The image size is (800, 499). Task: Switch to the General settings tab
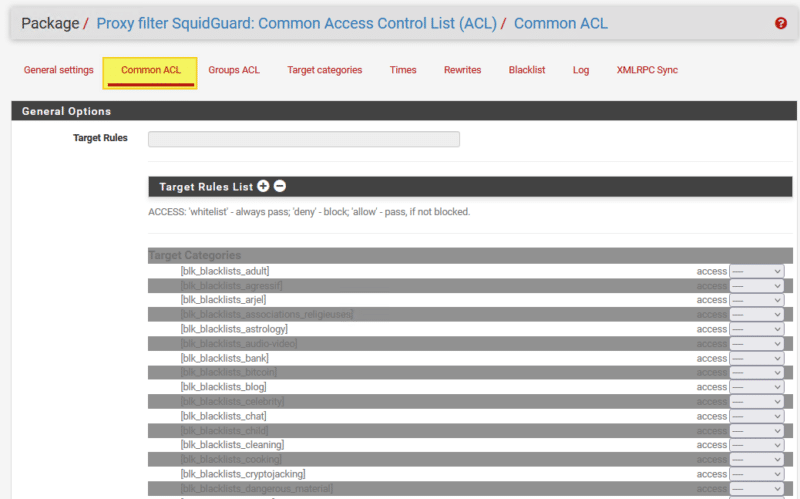(59, 70)
